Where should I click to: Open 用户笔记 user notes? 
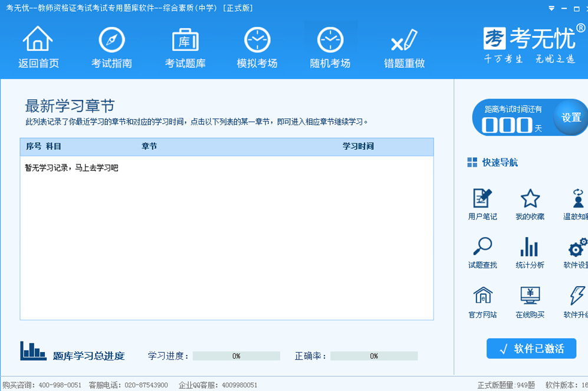[482, 199]
